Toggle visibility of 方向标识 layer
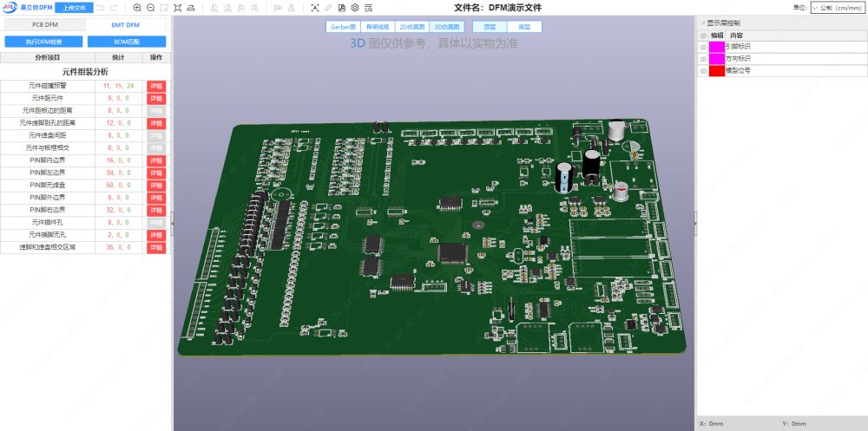Viewport: 868px width, 431px height. pyautogui.click(x=703, y=59)
